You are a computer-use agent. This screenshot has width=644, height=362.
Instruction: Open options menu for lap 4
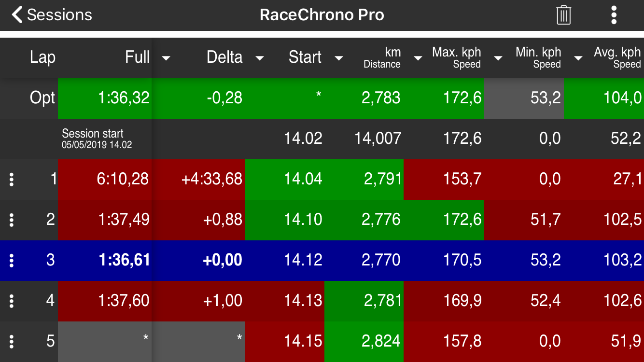(12, 301)
